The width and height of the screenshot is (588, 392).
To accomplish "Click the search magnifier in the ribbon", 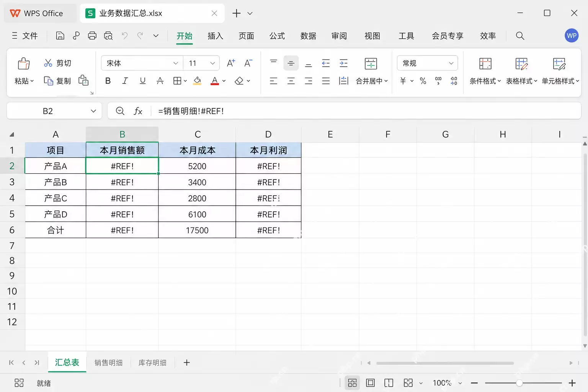I will [x=520, y=36].
